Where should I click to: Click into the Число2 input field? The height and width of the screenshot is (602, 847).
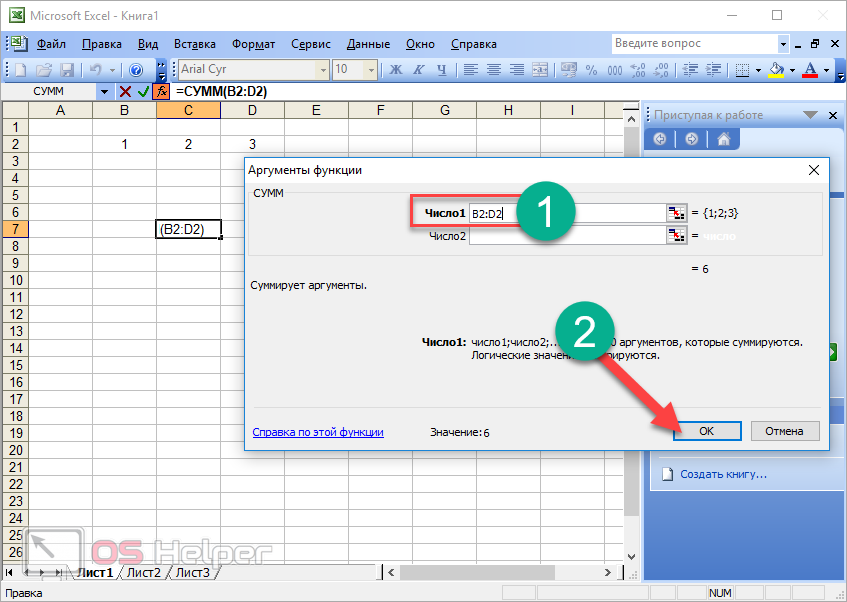tap(566, 236)
